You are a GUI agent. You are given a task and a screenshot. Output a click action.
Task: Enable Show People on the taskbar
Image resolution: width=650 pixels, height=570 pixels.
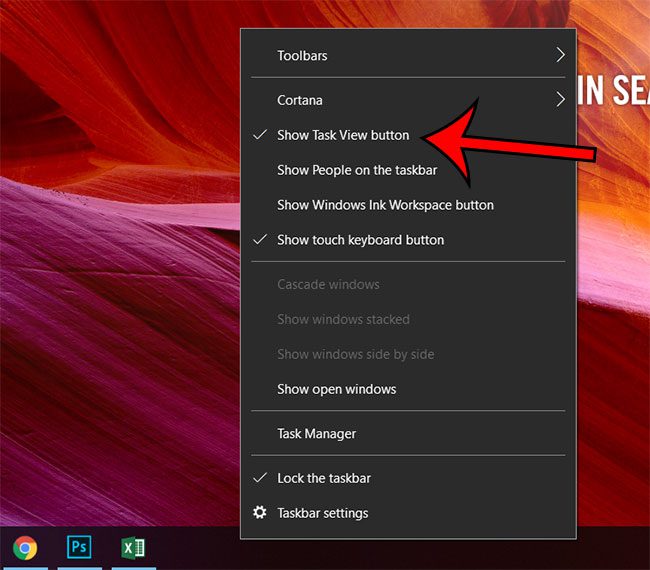pos(408,170)
